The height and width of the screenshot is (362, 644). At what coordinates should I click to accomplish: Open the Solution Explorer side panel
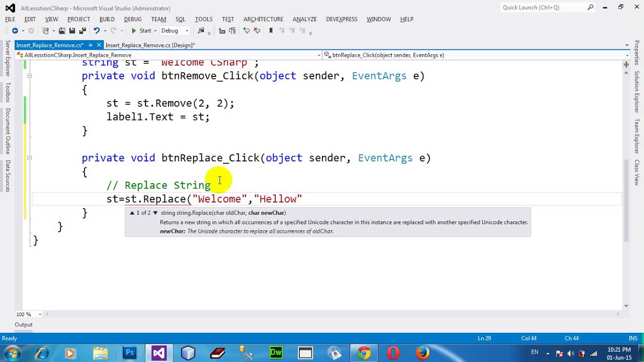tap(636, 92)
